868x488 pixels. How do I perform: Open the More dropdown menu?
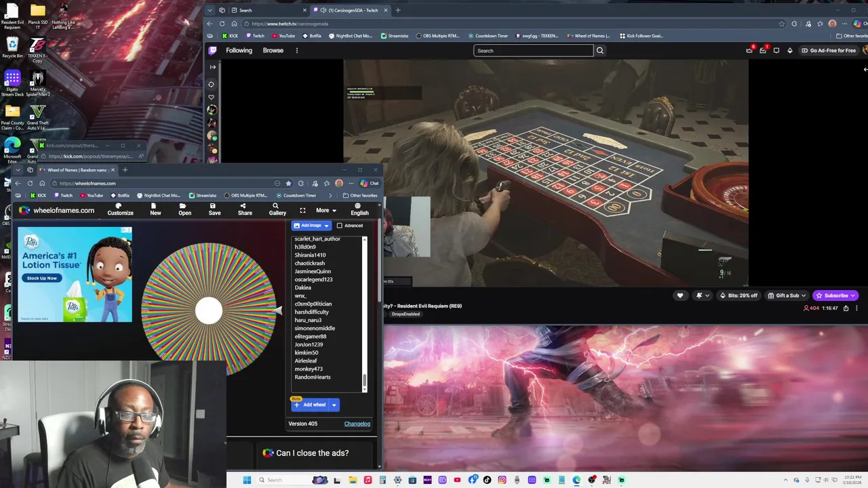pyautogui.click(x=325, y=210)
